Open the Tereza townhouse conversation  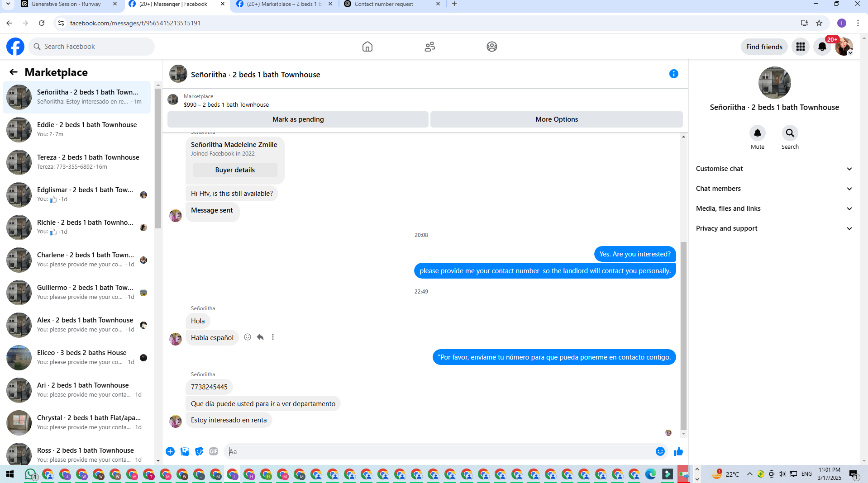pos(77,162)
